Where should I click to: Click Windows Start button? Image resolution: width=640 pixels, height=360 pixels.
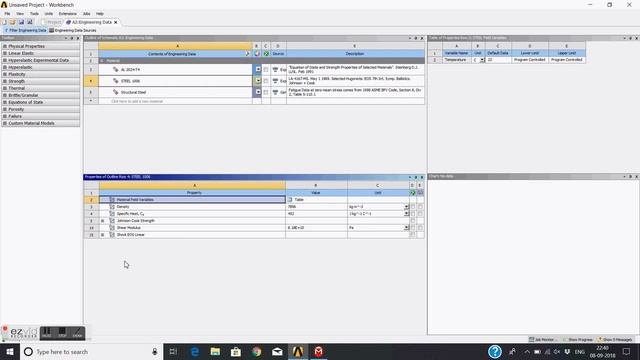click(10, 351)
